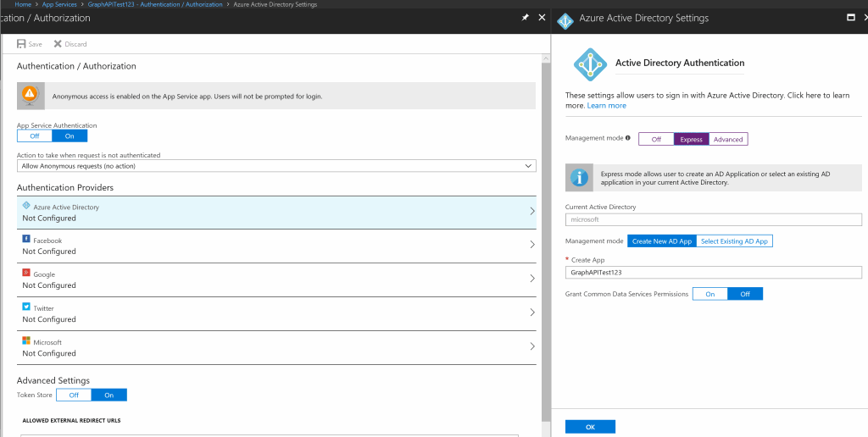Click the Save floppy disk icon
The image size is (868, 437).
click(21, 44)
